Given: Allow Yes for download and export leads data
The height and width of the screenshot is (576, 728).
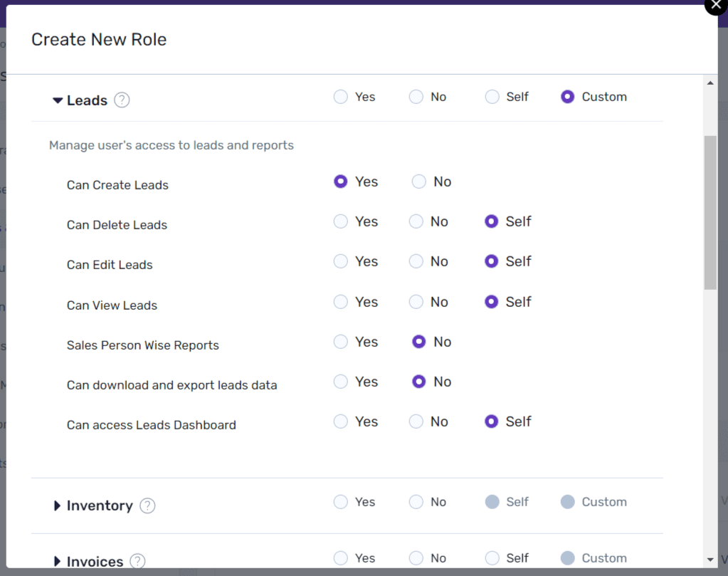Looking at the screenshot, I should tap(341, 382).
